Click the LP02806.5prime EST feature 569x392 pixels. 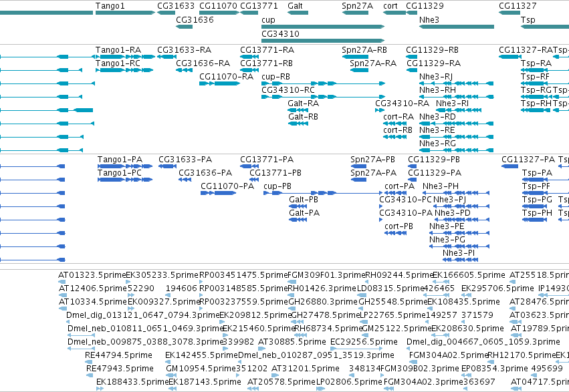pyautogui.click(x=320, y=389)
